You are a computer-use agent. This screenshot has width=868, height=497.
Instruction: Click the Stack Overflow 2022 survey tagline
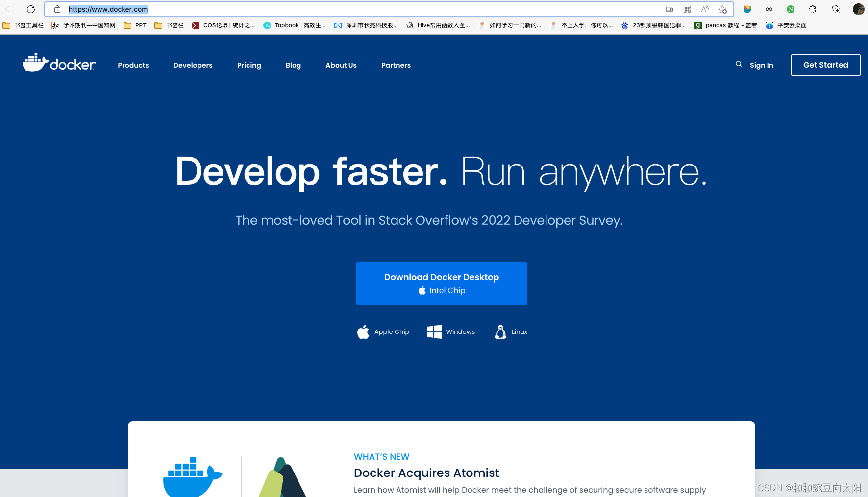point(429,220)
